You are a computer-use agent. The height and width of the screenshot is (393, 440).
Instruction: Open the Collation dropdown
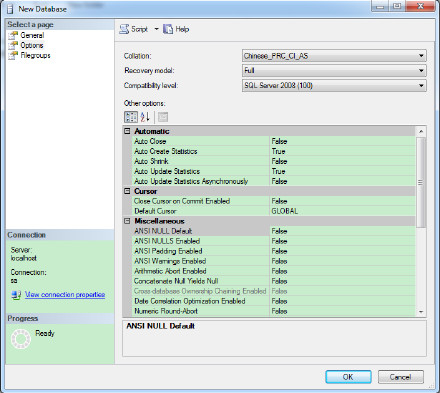click(334, 56)
